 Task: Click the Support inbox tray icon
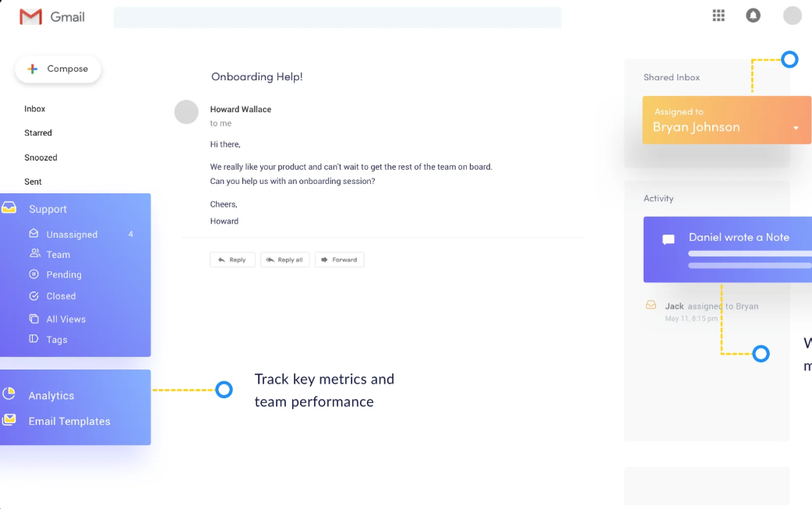pos(9,208)
